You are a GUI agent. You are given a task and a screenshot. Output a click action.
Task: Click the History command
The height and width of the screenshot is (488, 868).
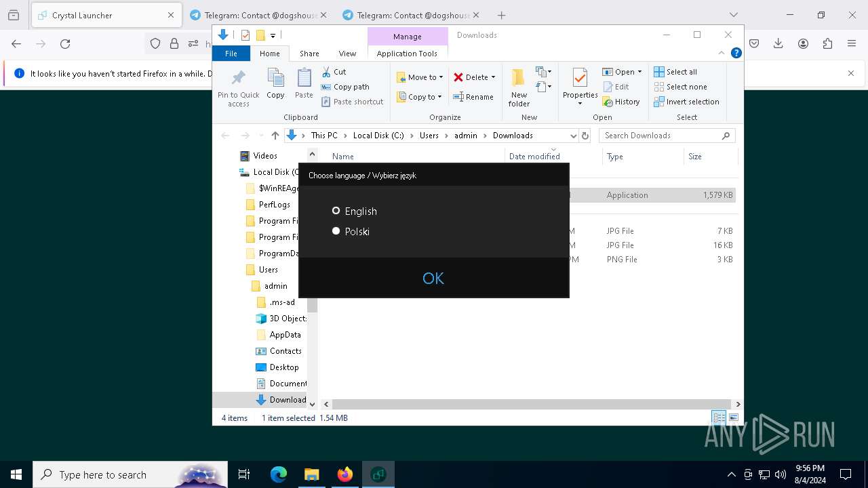(621, 102)
